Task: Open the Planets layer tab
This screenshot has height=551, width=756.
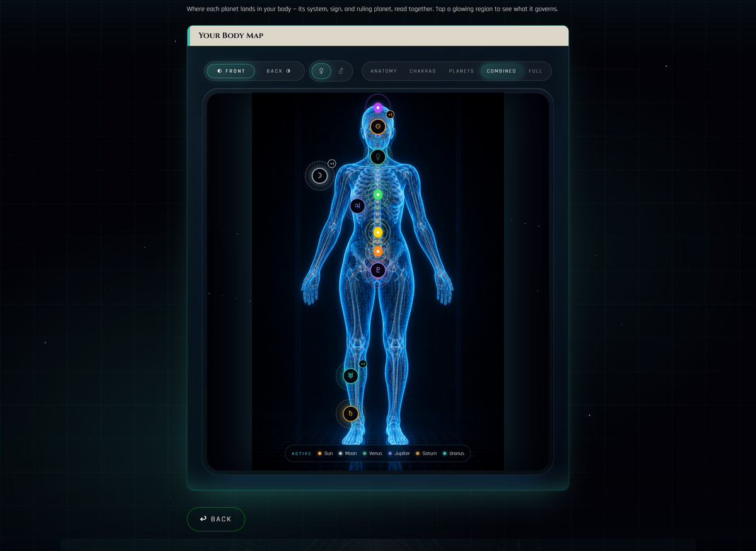Action: pos(461,71)
